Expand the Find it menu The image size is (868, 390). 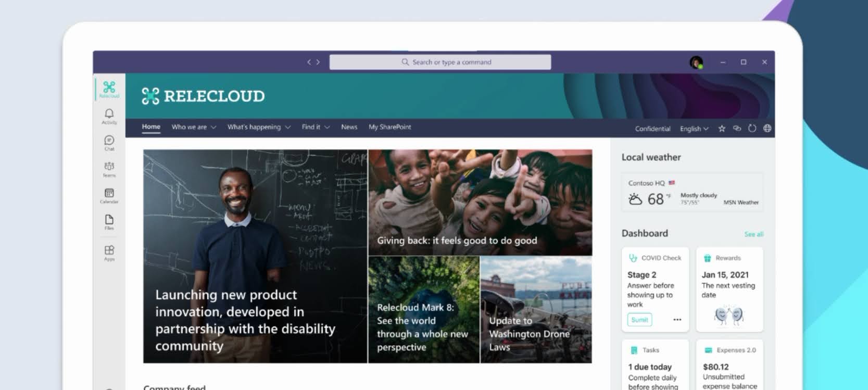point(315,127)
